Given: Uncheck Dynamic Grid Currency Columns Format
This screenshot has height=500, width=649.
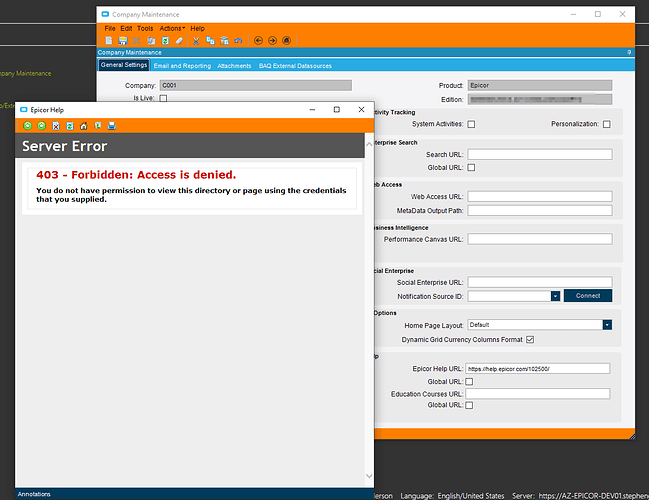Looking at the screenshot, I should 530,340.
